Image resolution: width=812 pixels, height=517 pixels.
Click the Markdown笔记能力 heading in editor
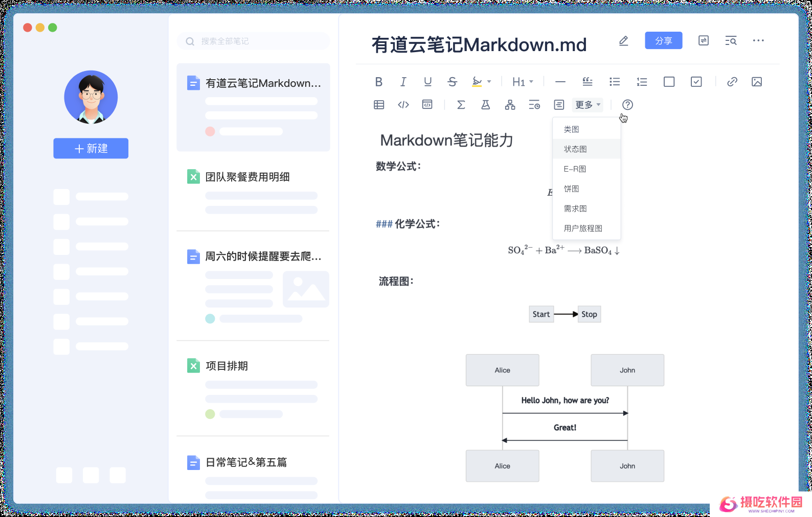click(x=446, y=140)
